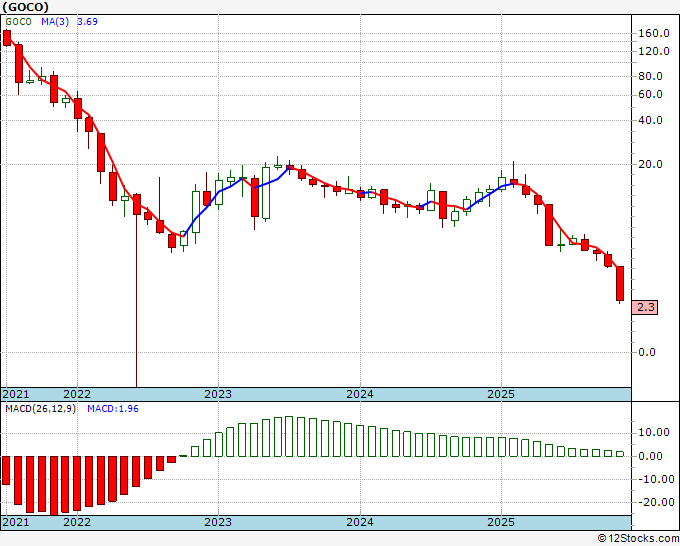Image resolution: width=680 pixels, height=546 pixels.
Task: Click the 80.0 price axis label
Action: pos(651,76)
